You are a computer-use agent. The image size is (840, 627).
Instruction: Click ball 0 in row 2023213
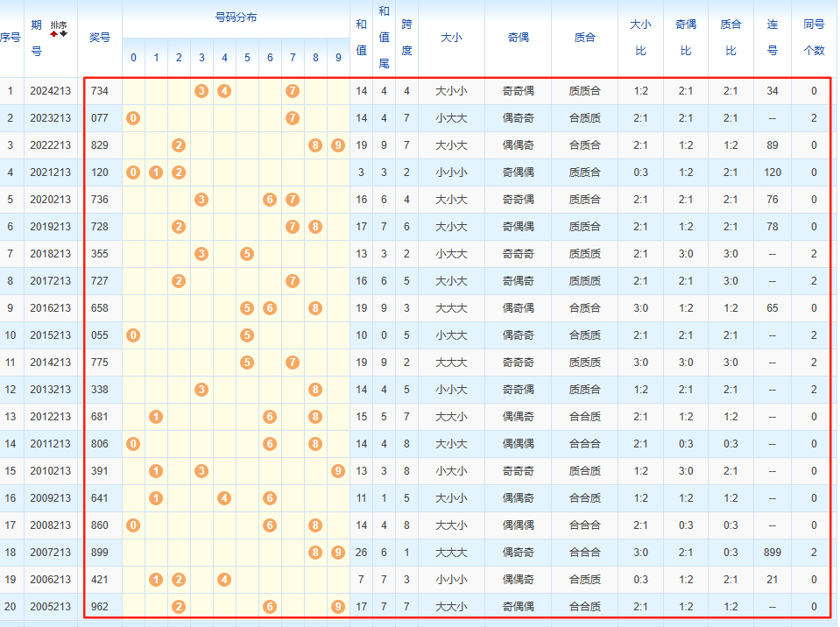[x=133, y=118]
